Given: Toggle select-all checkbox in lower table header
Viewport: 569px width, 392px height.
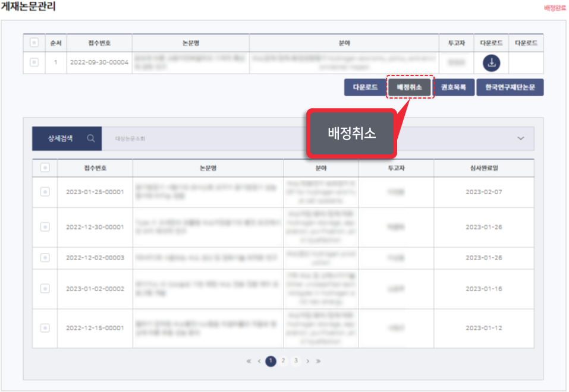Looking at the screenshot, I should 45,168.
